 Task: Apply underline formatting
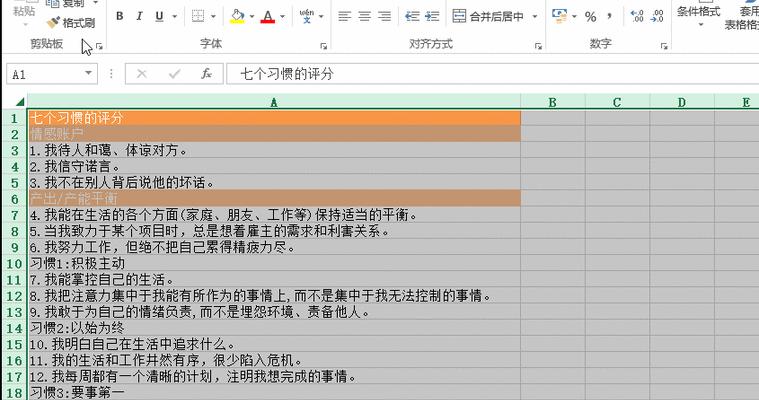159,16
